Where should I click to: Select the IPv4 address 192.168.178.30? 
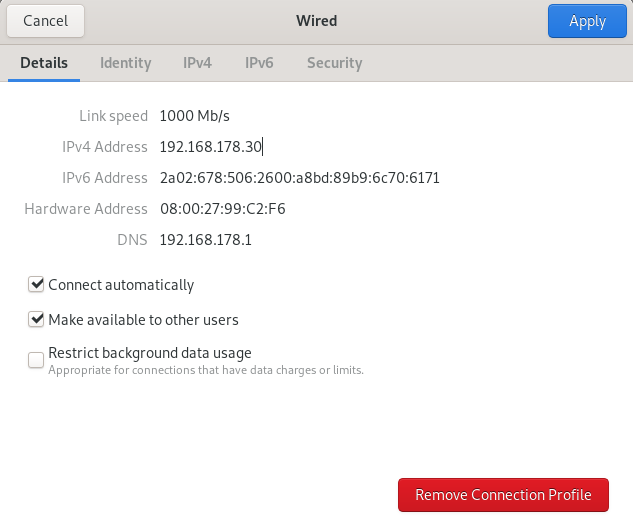(x=211, y=147)
